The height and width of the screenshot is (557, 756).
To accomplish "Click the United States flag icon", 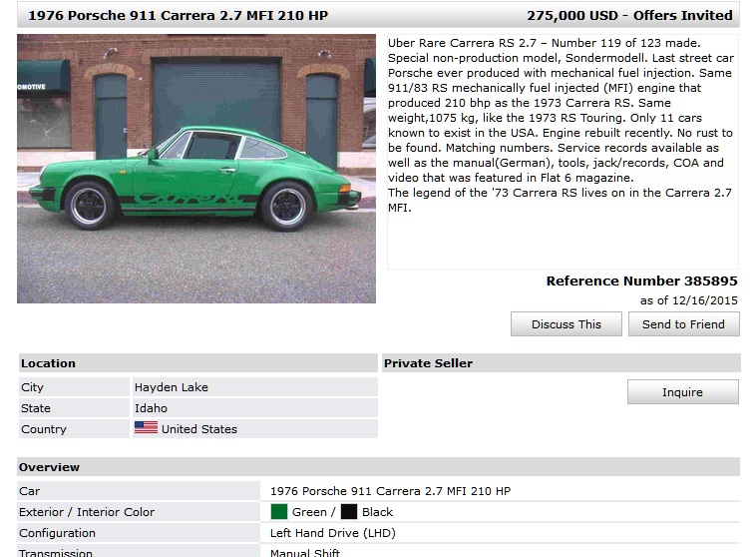I will pyautogui.click(x=146, y=428).
